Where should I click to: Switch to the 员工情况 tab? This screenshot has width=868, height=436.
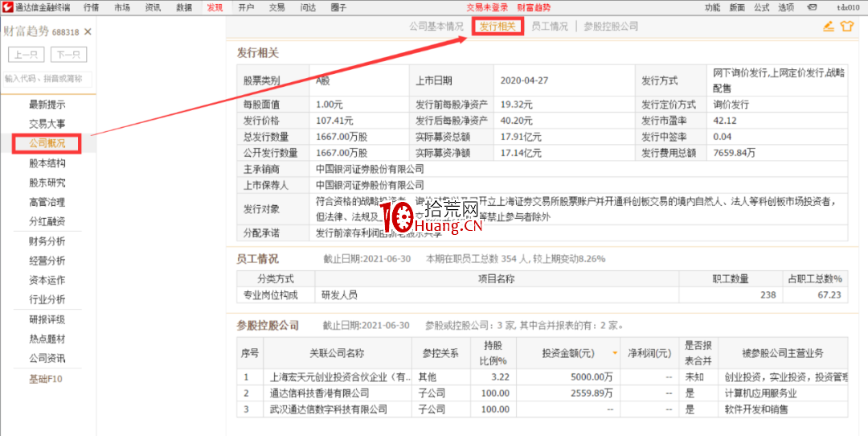pyautogui.click(x=550, y=26)
